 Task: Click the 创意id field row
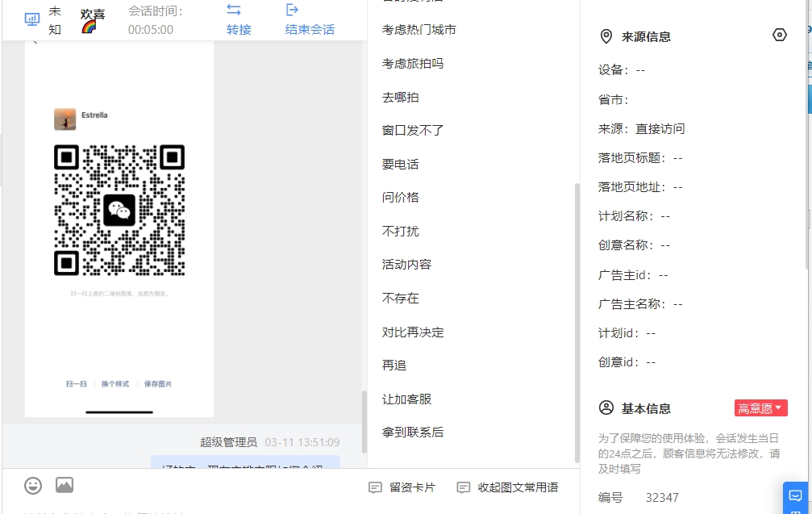[x=627, y=362]
